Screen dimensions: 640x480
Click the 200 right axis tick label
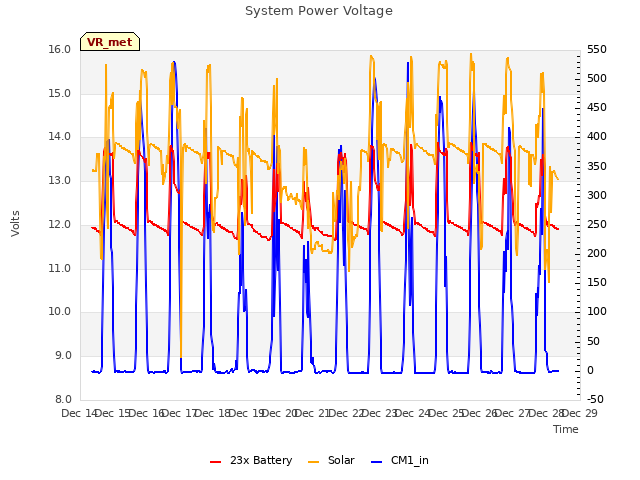tap(597, 253)
